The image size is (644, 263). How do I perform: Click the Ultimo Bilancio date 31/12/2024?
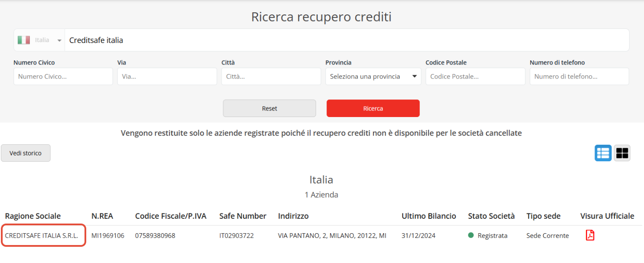[419, 236]
